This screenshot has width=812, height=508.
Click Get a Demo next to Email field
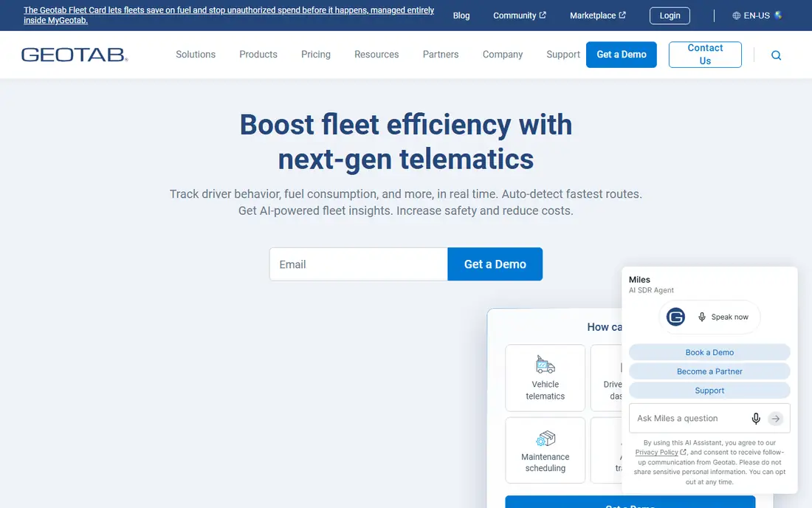(x=495, y=264)
